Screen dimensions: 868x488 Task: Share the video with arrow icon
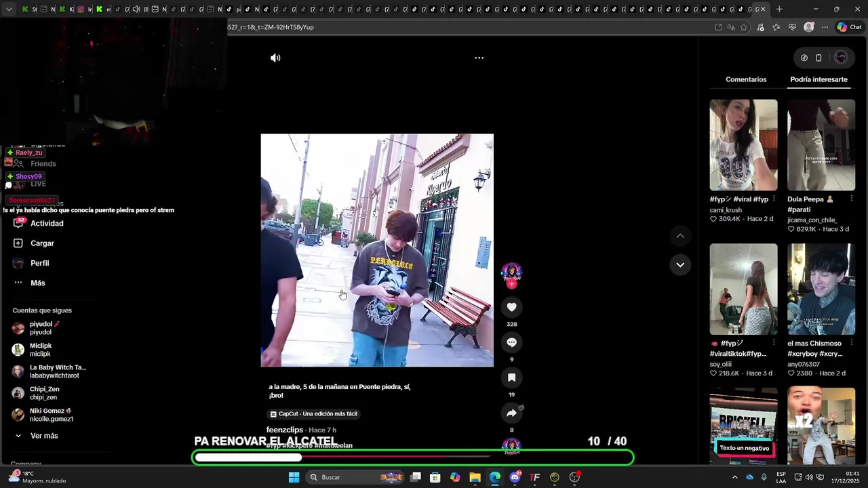(511, 413)
